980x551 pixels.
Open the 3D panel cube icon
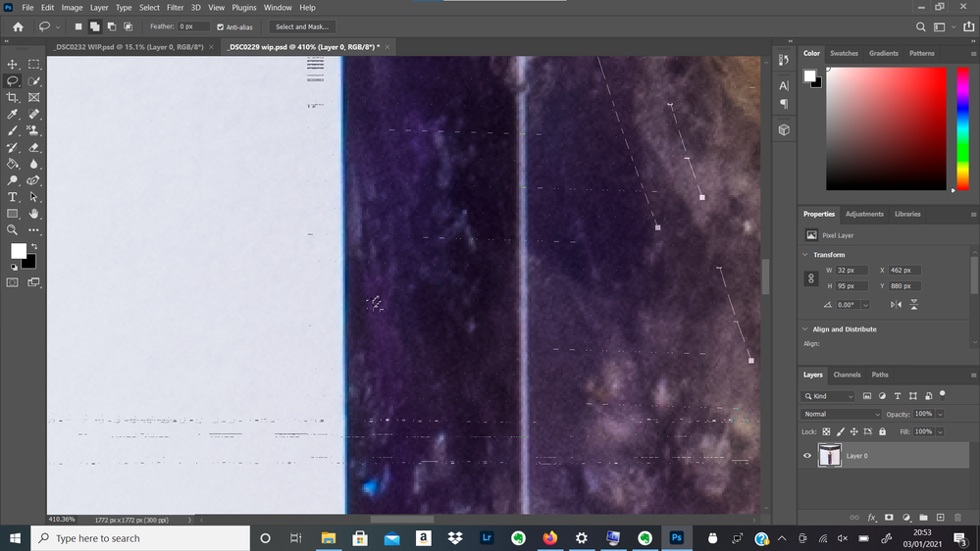784,130
